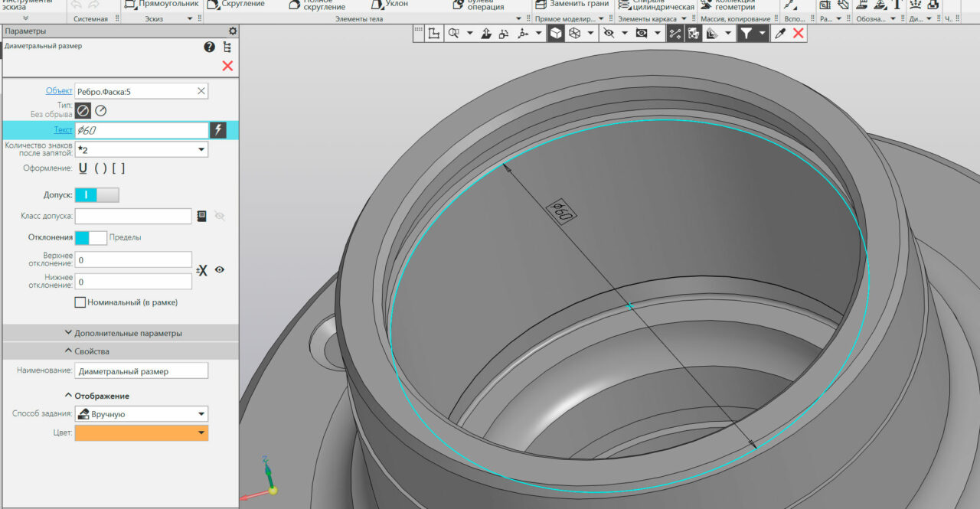This screenshot has width=980, height=509.
Task: Open Parameters panel settings gear
Action: click(233, 31)
